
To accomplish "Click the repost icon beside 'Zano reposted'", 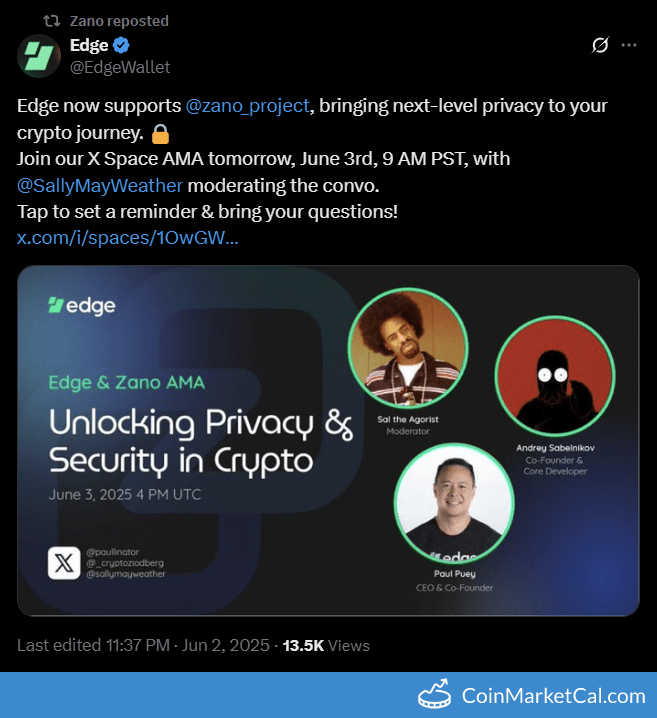I will (52, 20).
